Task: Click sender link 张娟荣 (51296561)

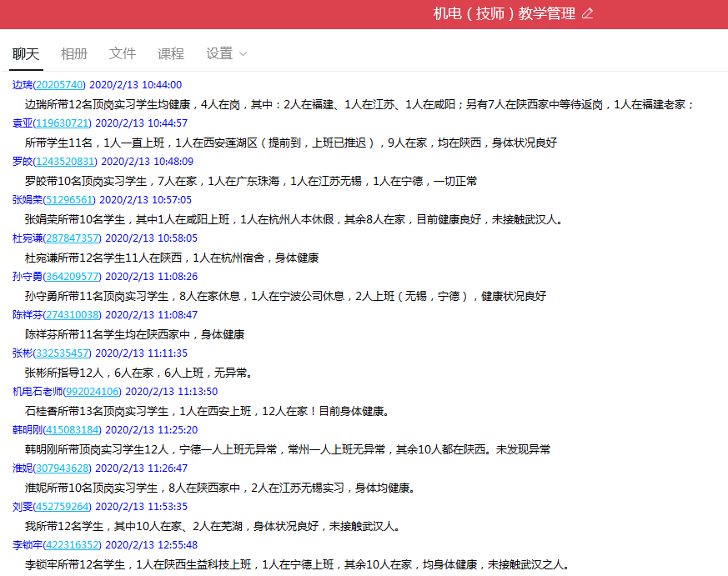Action: (68, 200)
